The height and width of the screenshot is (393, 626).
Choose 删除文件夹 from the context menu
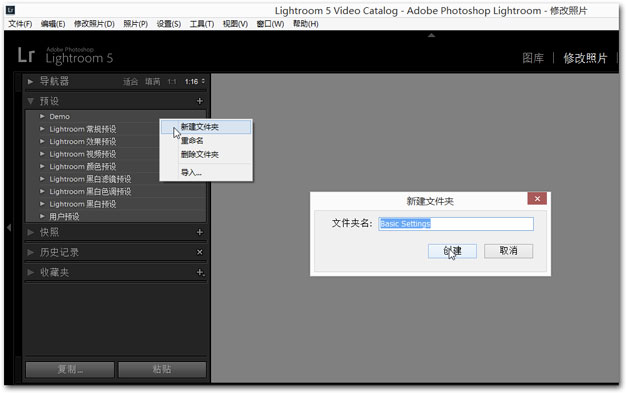pyautogui.click(x=206, y=155)
